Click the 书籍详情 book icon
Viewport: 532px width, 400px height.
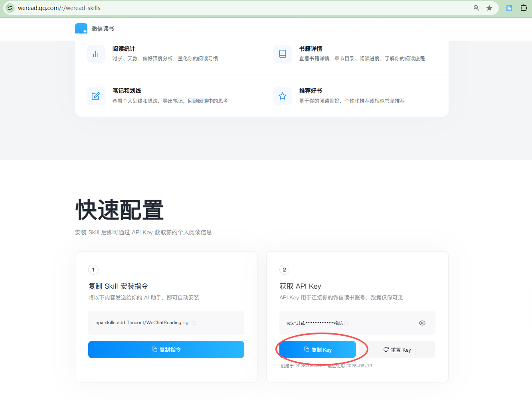coord(283,54)
